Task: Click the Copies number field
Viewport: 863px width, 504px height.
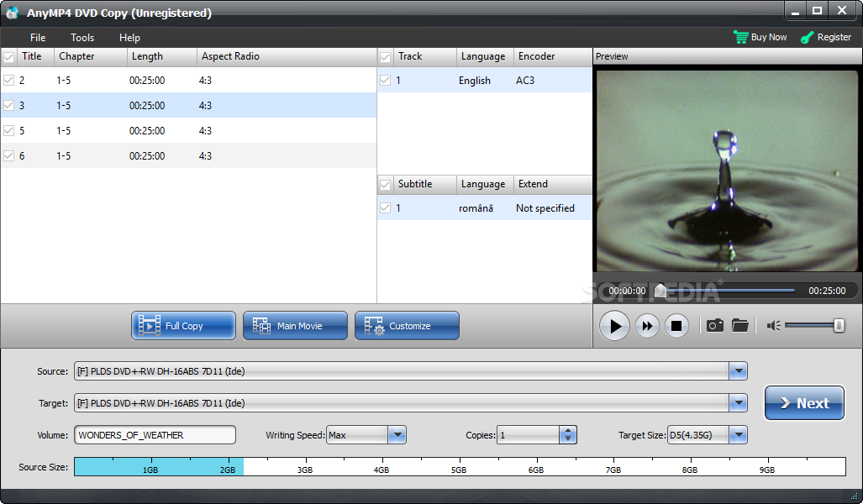Action: pos(529,434)
